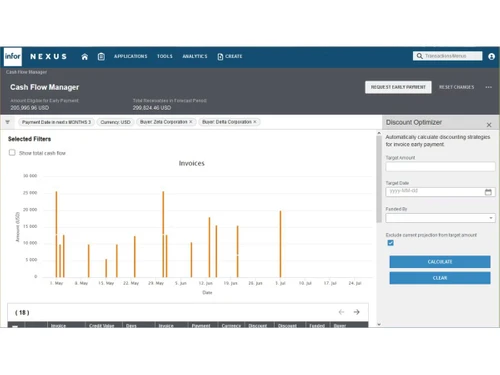Click the (18) record count
Screen dimensions: 500x375
click(22, 312)
